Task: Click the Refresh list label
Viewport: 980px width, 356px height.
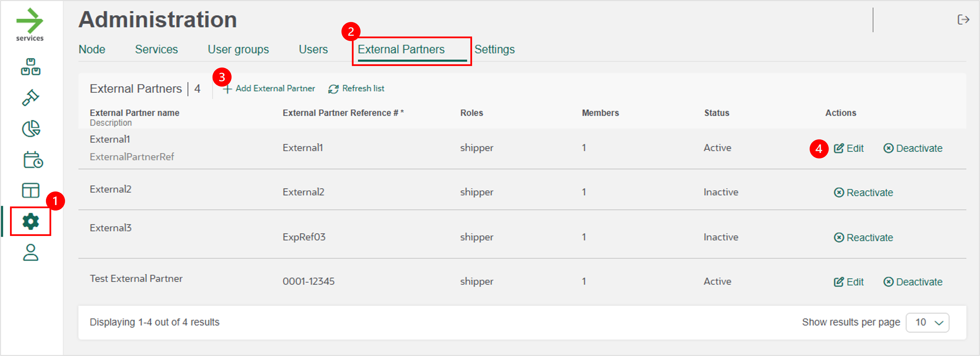Action: [x=363, y=89]
